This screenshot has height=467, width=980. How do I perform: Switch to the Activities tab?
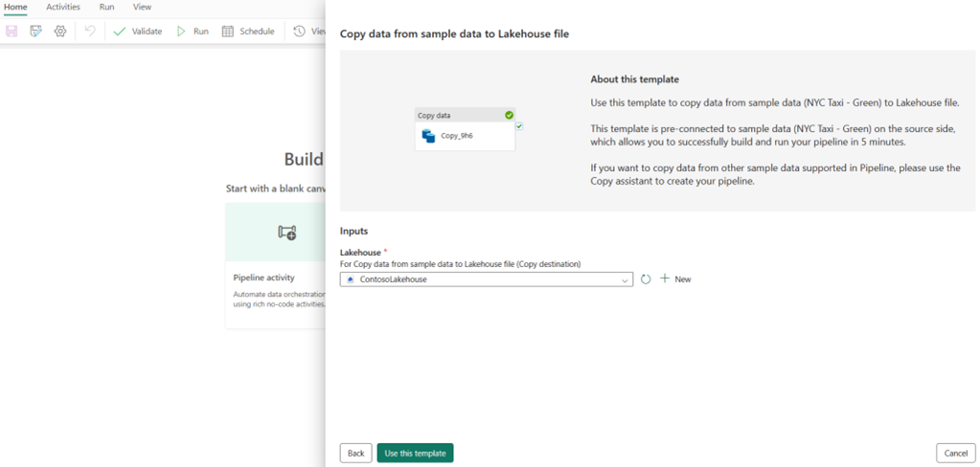tap(63, 7)
